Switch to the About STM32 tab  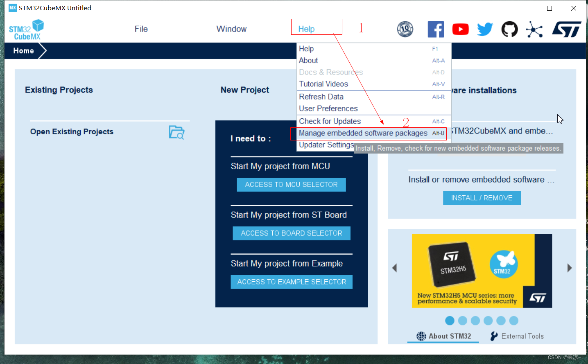[443, 336]
